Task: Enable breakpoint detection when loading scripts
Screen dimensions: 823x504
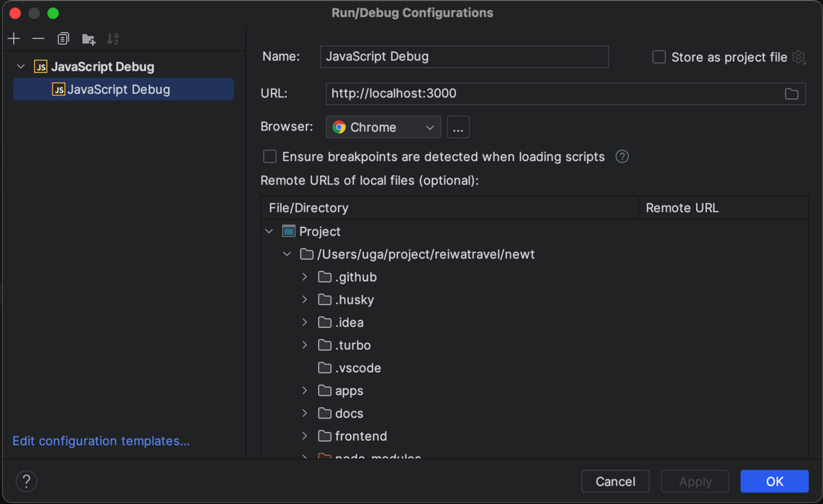Action: tap(270, 156)
